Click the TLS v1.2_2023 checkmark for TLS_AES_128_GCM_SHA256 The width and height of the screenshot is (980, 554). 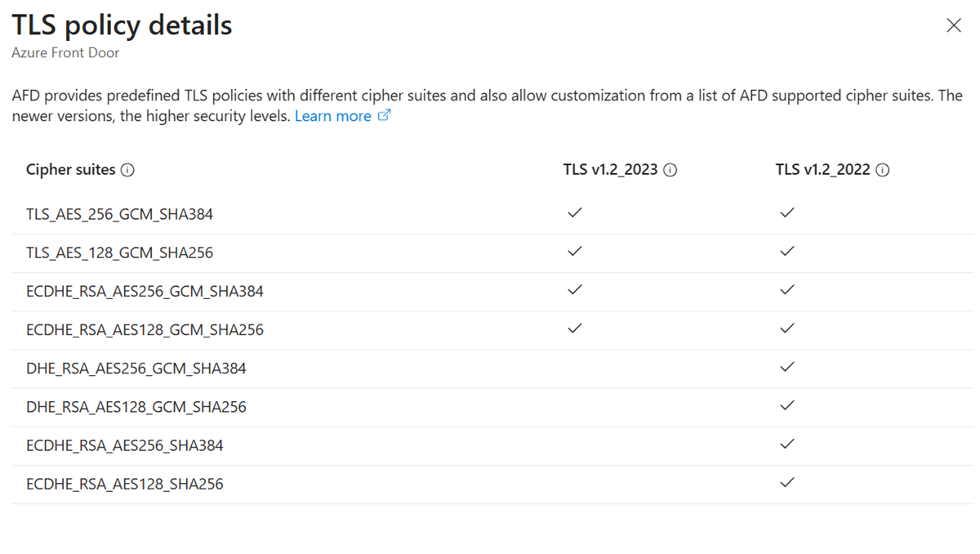[575, 252]
